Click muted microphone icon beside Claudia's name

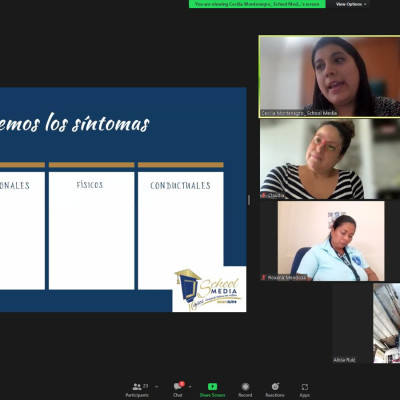[263, 195]
